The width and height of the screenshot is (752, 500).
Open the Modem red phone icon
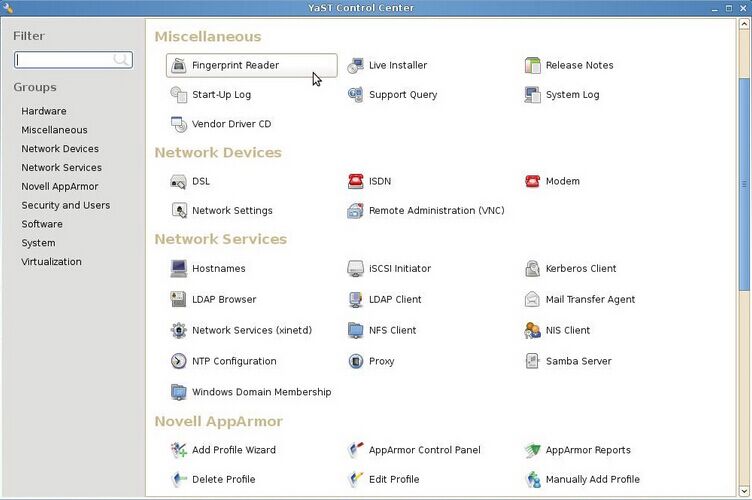[x=532, y=181]
